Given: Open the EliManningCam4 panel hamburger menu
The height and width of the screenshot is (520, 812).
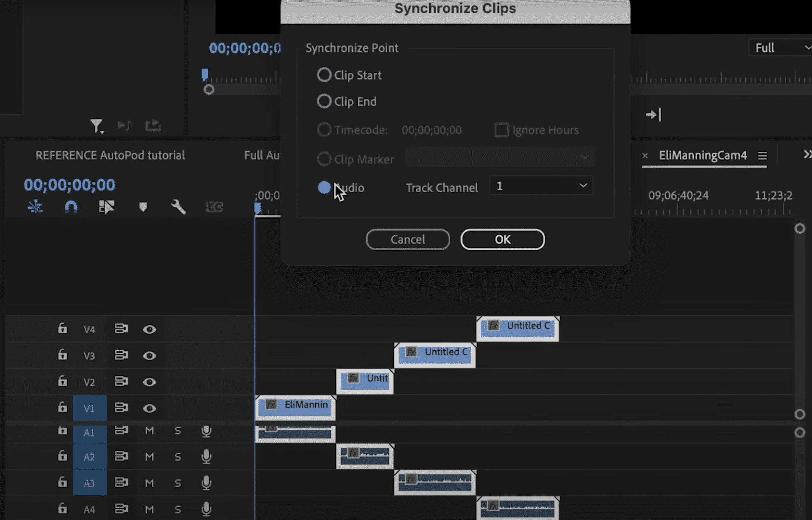Looking at the screenshot, I should (x=762, y=156).
